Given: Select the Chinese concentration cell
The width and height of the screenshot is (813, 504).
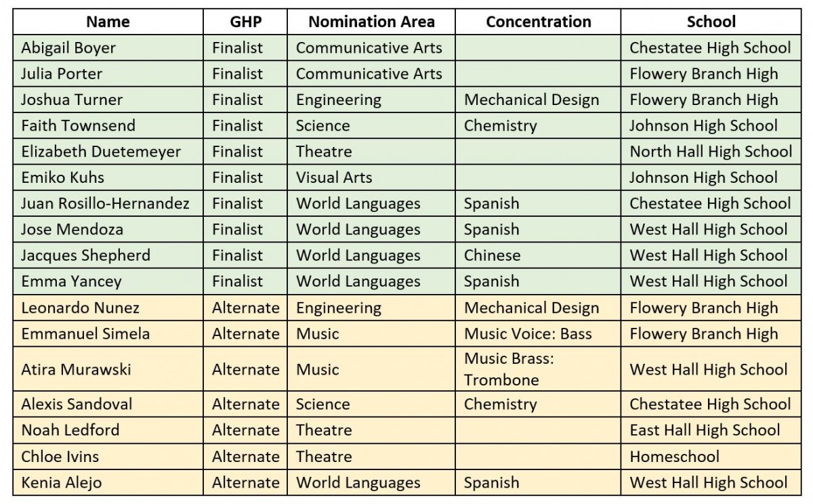Looking at the screenshot, I should 493,255.
